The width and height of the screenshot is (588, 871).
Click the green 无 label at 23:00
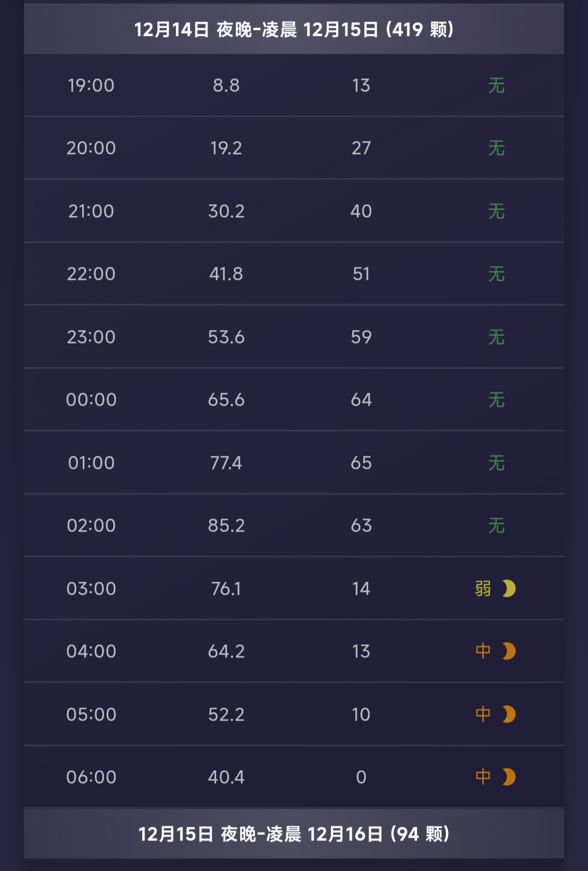(497, 337)
